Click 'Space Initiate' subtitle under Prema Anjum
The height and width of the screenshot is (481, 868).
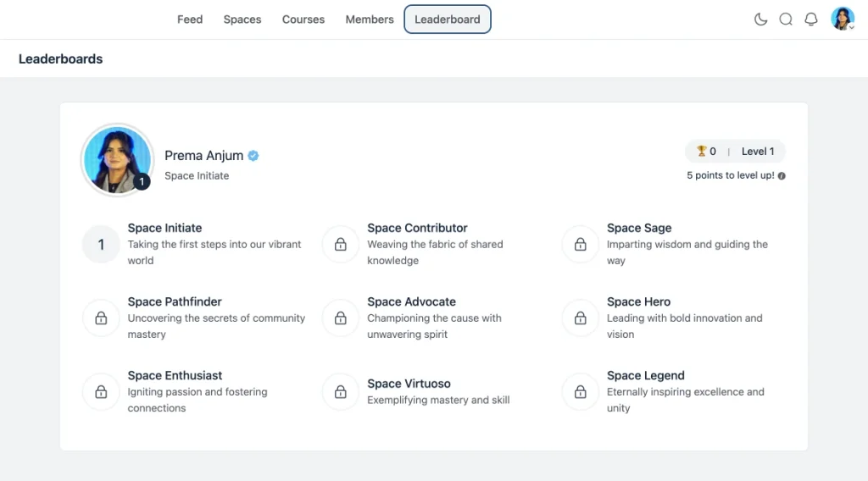197,176
